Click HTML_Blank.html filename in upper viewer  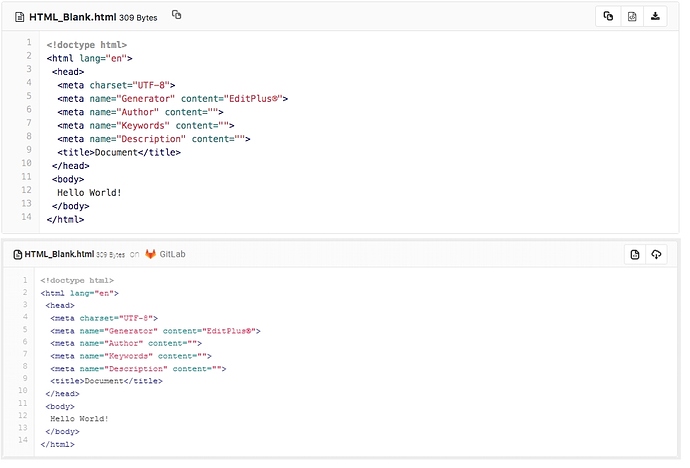(x=73, y=17)
